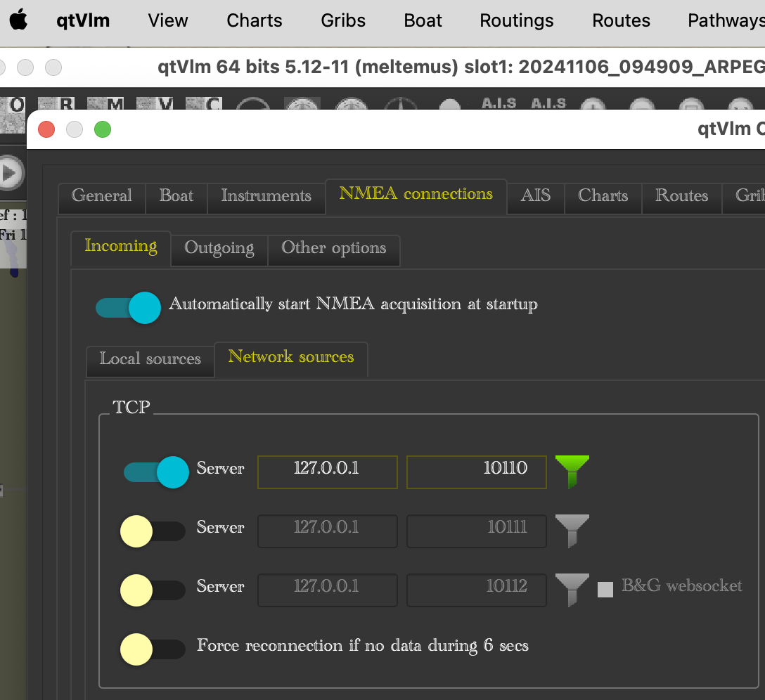
Task: Open the filter icon for server port 10112
Action: (572, 590)
